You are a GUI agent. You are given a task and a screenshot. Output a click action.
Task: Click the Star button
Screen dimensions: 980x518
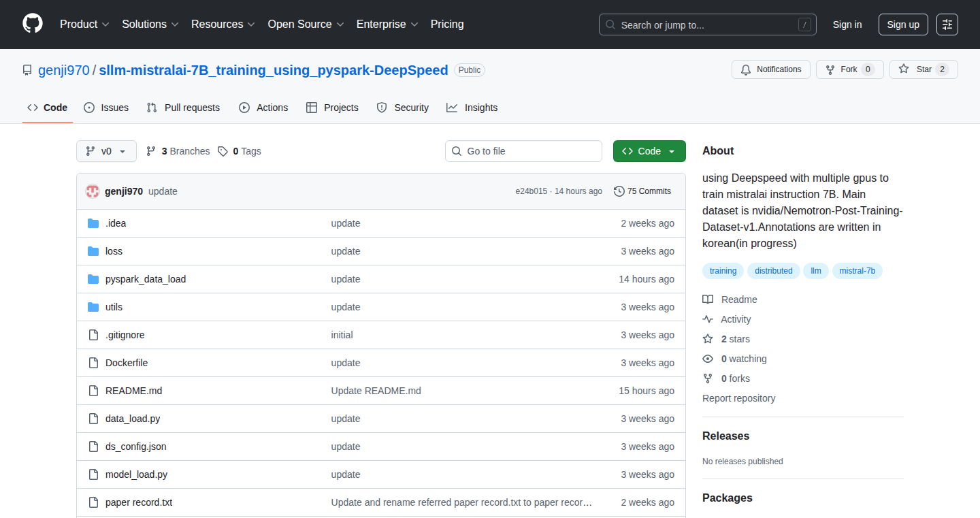click(x=924, y=69)
